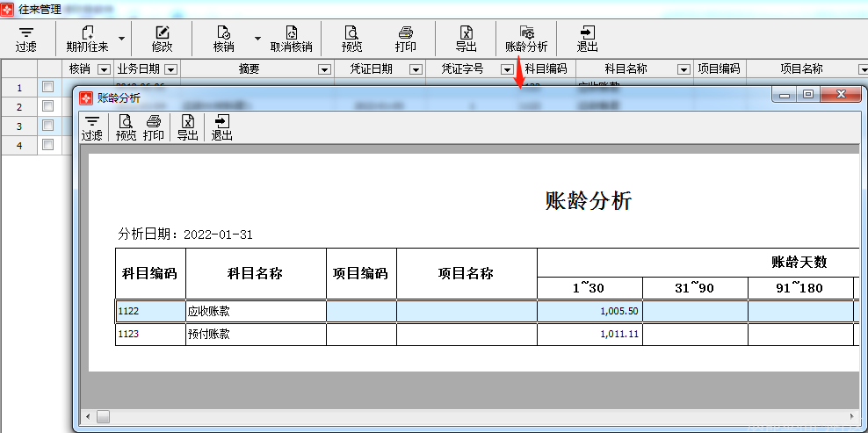
Task: Open 账龄分析 from the main toolbar
Action: point(526,39)
